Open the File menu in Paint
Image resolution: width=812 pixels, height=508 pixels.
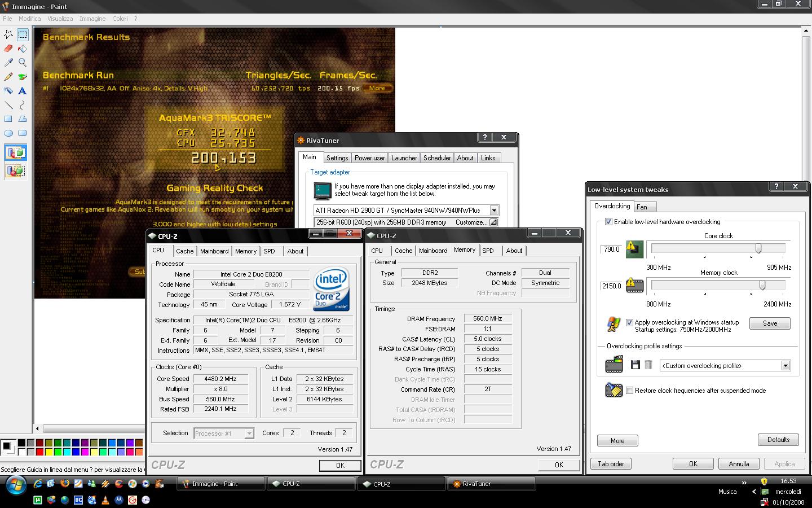7,19
